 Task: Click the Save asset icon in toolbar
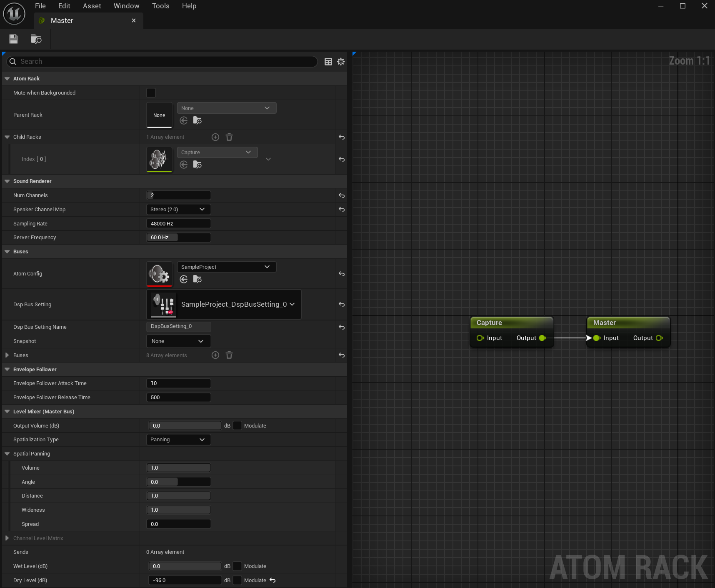13,39
